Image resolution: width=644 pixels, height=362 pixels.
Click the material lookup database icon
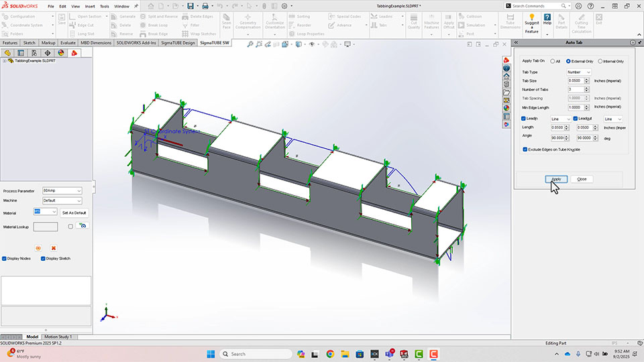click(x=83, y=227)
